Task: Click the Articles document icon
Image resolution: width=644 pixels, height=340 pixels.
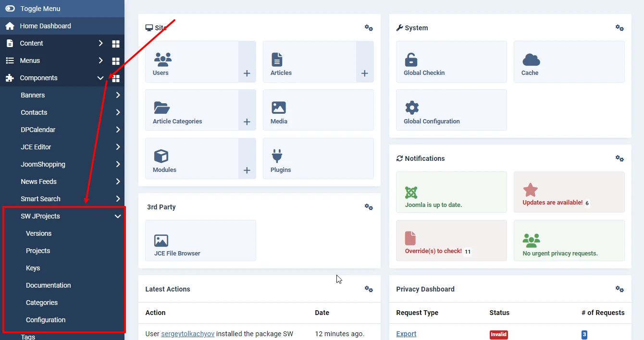Action: 277,60
